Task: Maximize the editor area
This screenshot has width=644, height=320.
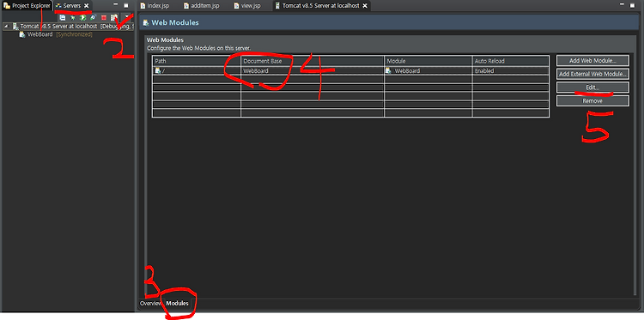Action: click(x=634, y=5)
